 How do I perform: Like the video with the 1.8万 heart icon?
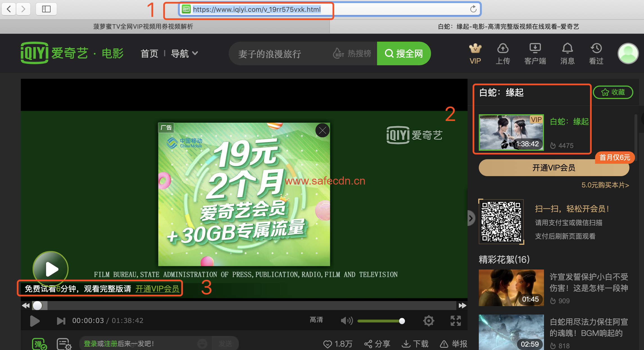[x=337, y=344]
